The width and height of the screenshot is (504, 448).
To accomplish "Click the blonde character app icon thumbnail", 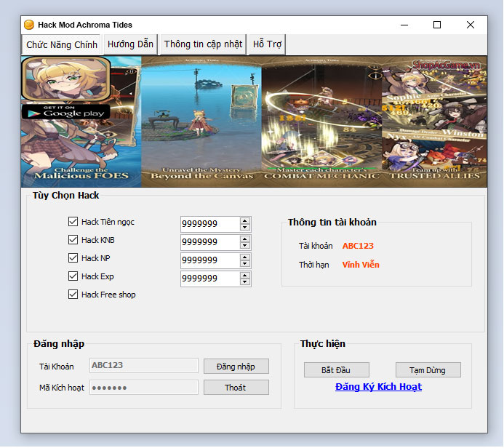I will click(66, 79).
